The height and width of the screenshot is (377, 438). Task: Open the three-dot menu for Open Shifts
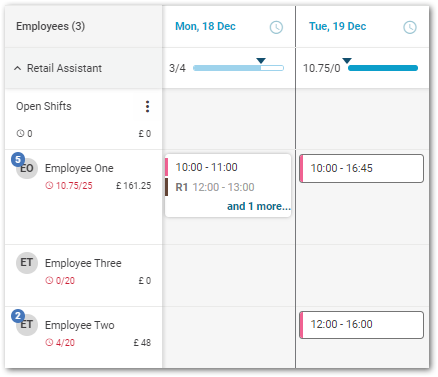click(x=147, y=107)
